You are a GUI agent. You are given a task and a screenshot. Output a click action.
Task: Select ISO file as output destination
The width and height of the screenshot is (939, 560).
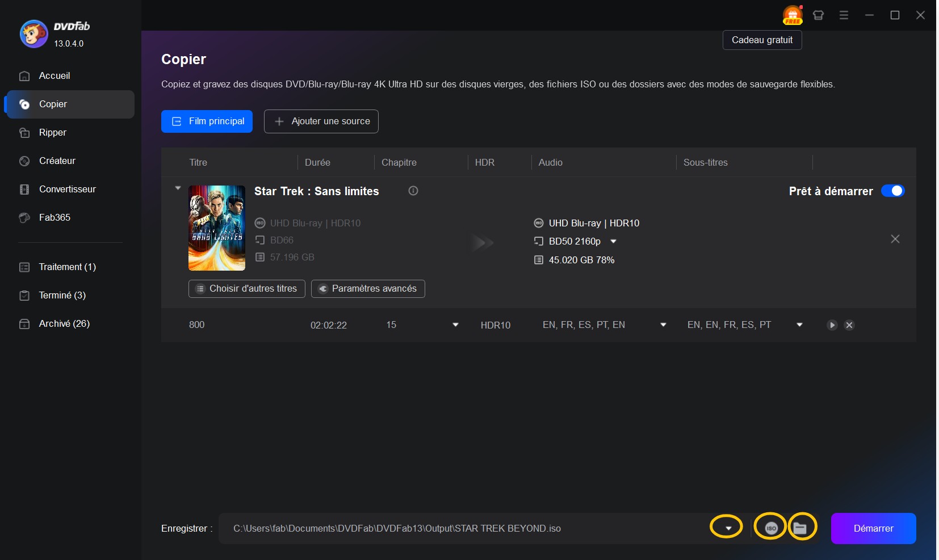pyautogui.click(x=770, y=528)
